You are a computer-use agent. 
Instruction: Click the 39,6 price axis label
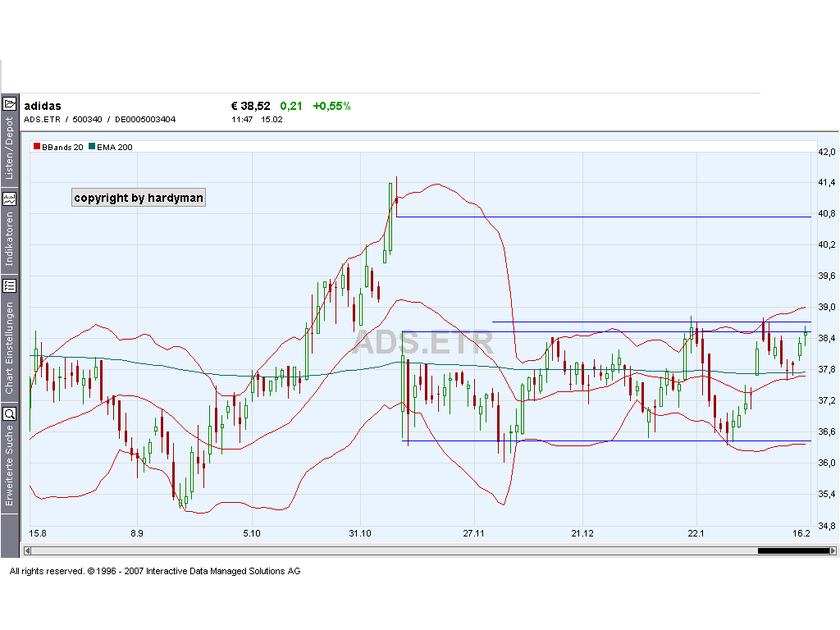tap(827, 276)
